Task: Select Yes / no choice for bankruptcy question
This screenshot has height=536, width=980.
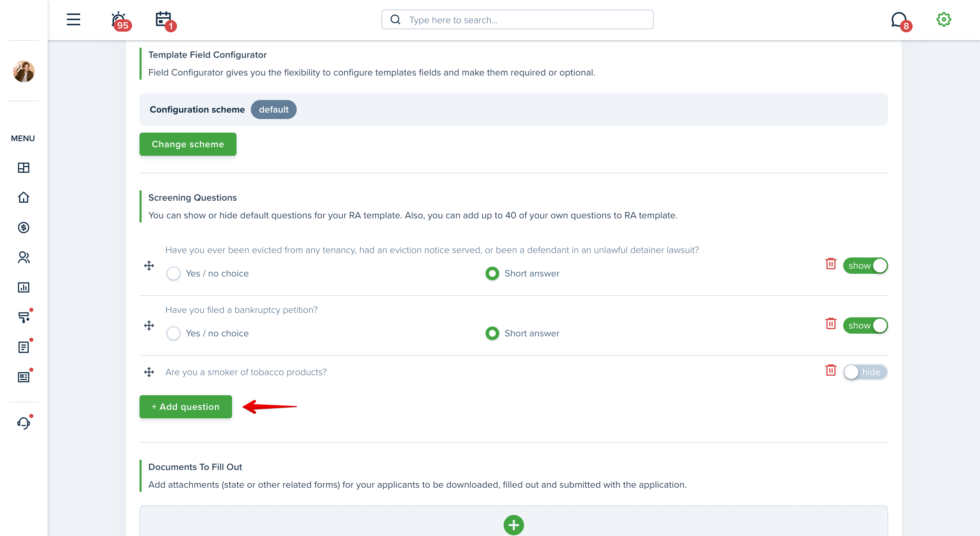Action: pyautogui.click(x=174, y=333)
